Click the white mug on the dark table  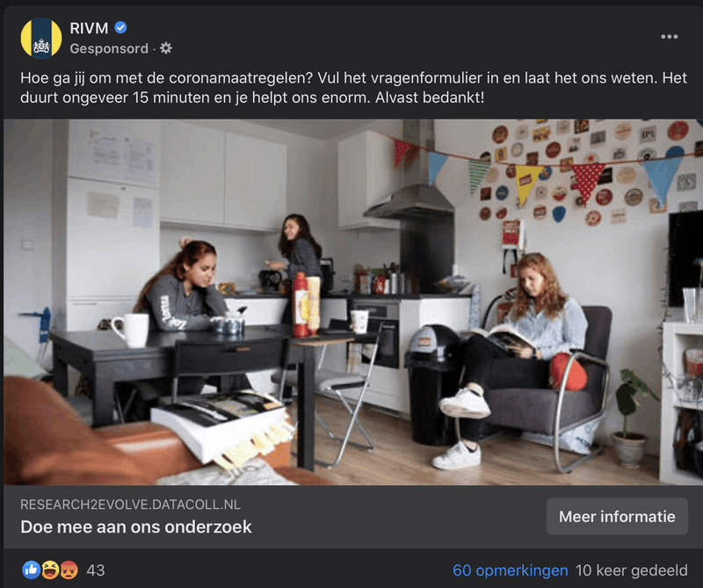(x=131, y=330)
